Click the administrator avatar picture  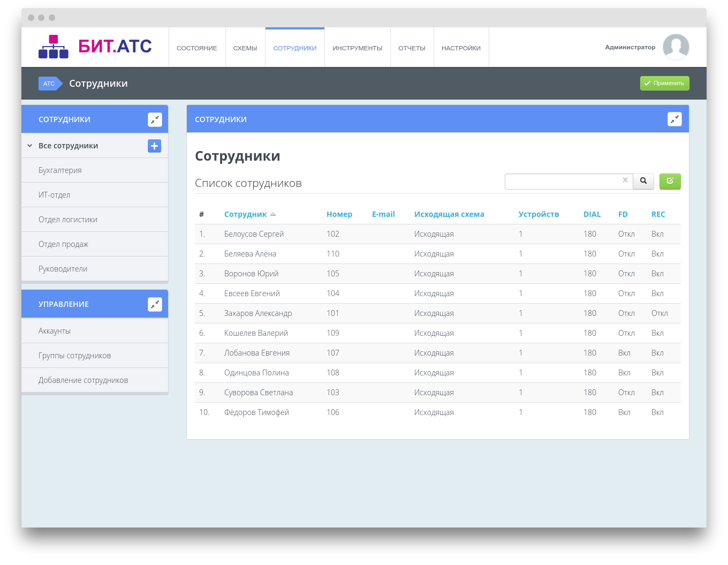point(676,47)
